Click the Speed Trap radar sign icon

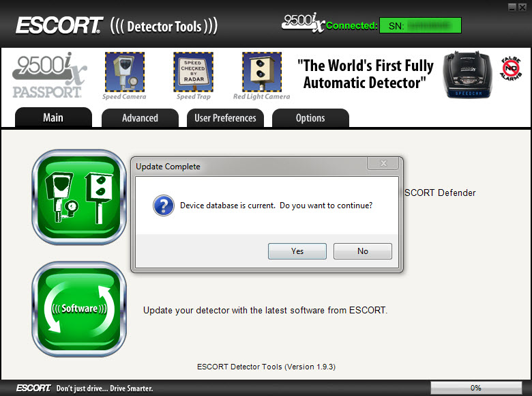(193, 72)
